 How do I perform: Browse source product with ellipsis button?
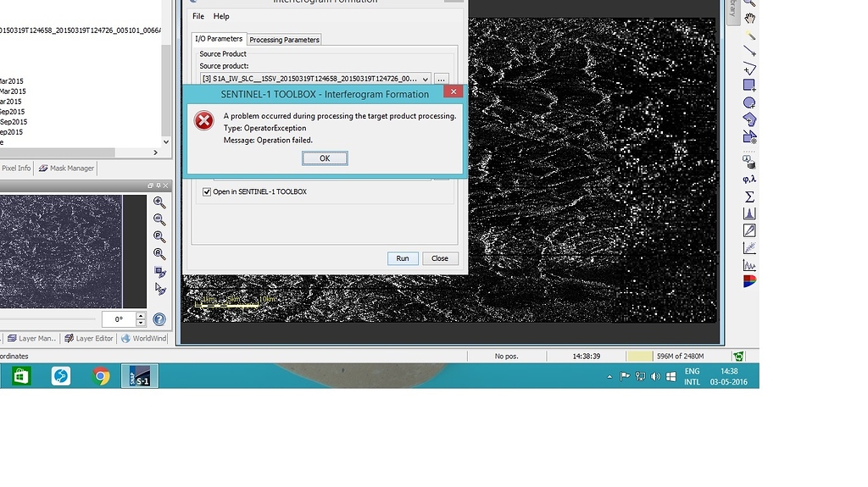(441, 79)
